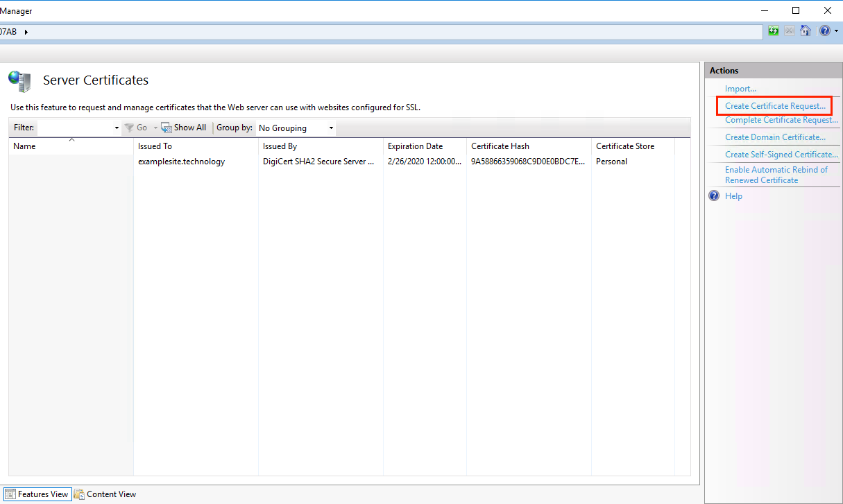Open the help dropdown arrow in toolbar
This screenshot has height=504, width=843.
(836, 31)
